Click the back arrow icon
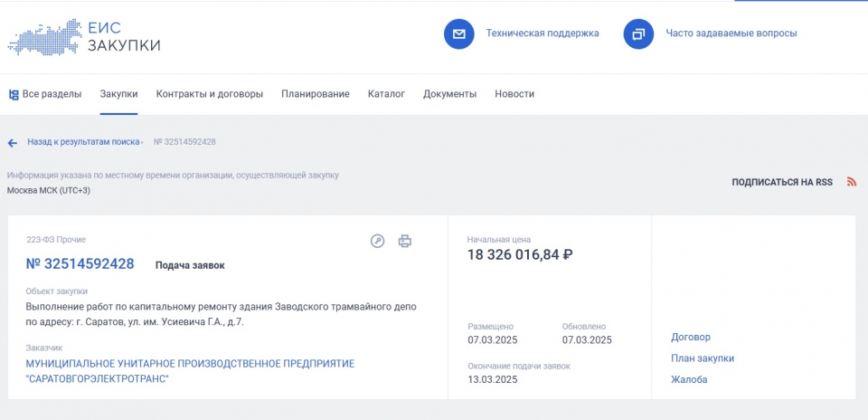The width and height of the screenshot is (868, 420). (x=13, y=144)
